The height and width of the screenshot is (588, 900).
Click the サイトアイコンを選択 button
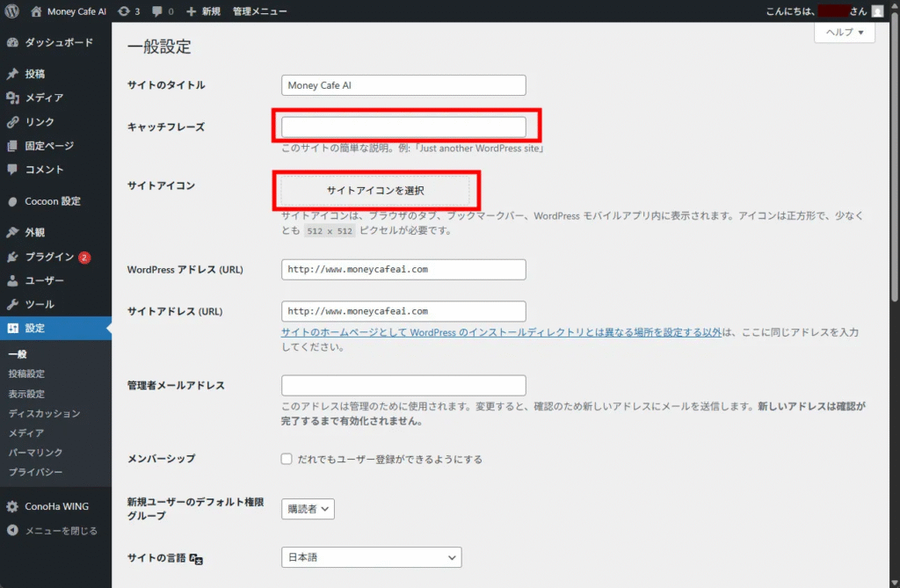(375, 191)
